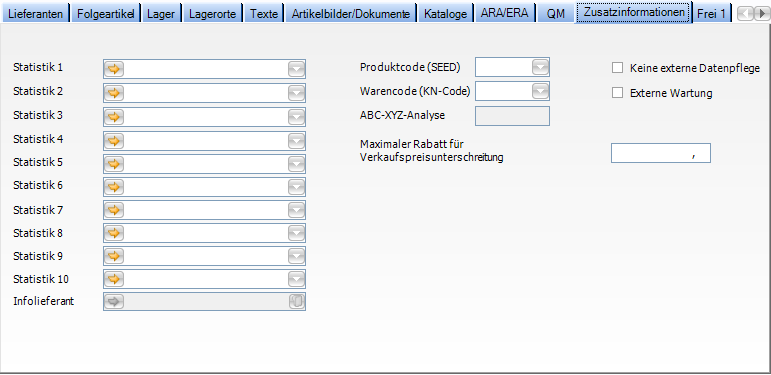Expand the Statistik 2 dropdown
Viewport: 771px width, 375px height.
(x=296, y=93)
